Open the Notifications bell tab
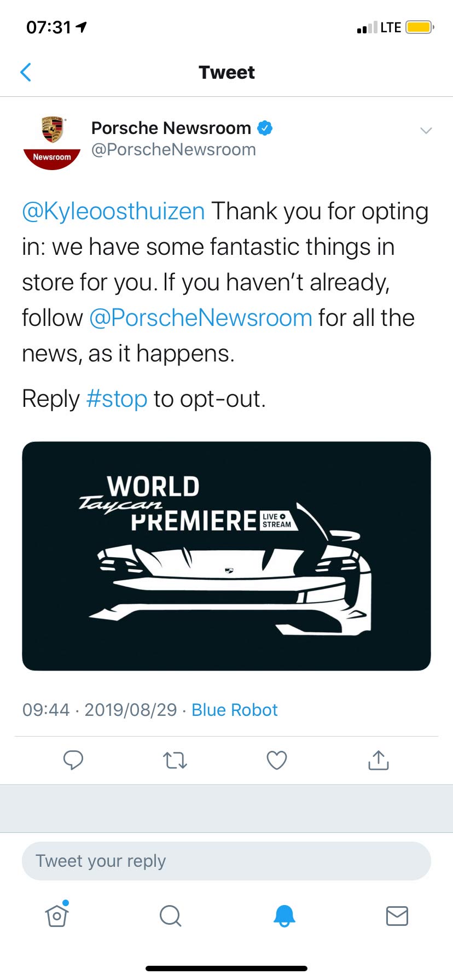Viewport: 453px width, 980px height. [284, 915]
